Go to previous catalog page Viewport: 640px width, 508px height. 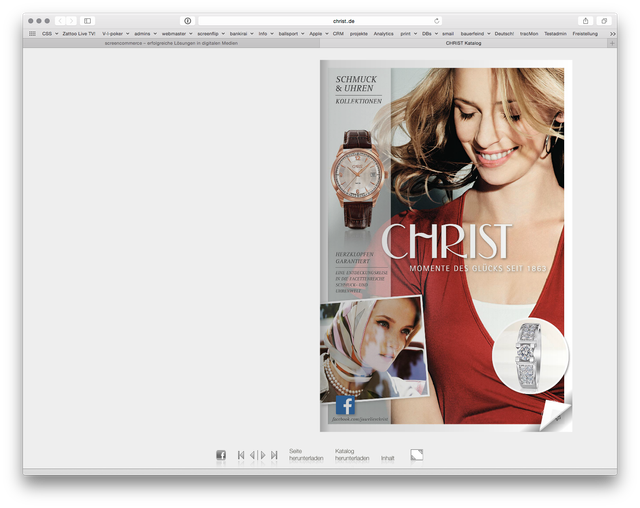252,455
